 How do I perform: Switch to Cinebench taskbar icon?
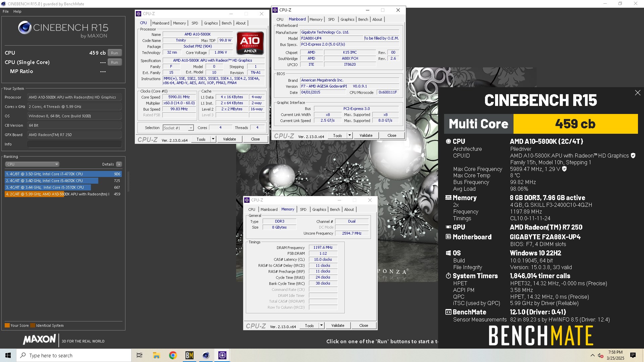[206, 355]
